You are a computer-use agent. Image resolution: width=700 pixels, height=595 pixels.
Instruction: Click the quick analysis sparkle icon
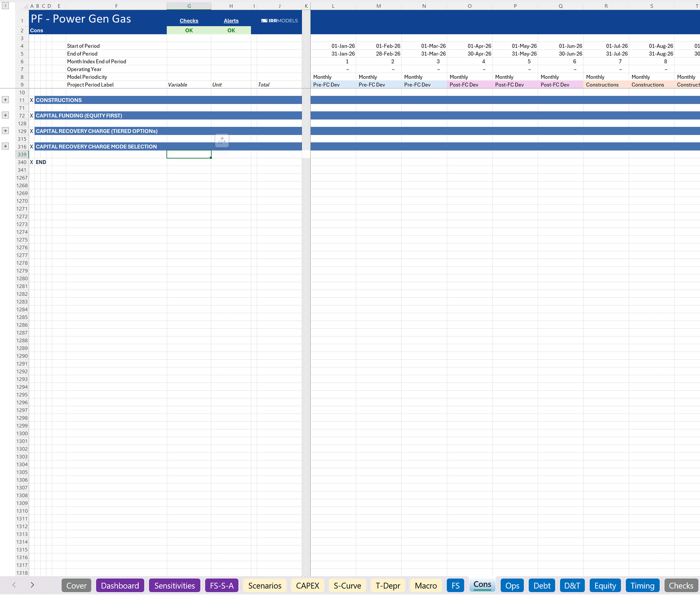(x=222, y=141)
